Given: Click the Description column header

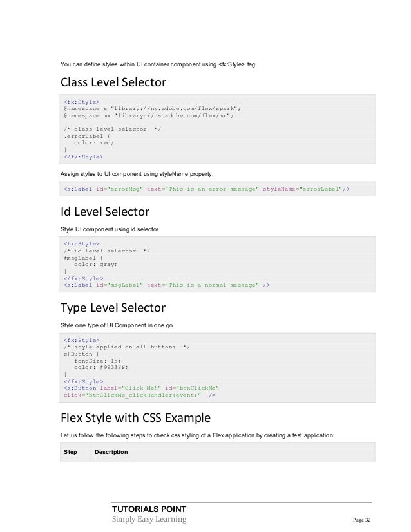Looking at the screenshot, I should pos(111,452).
